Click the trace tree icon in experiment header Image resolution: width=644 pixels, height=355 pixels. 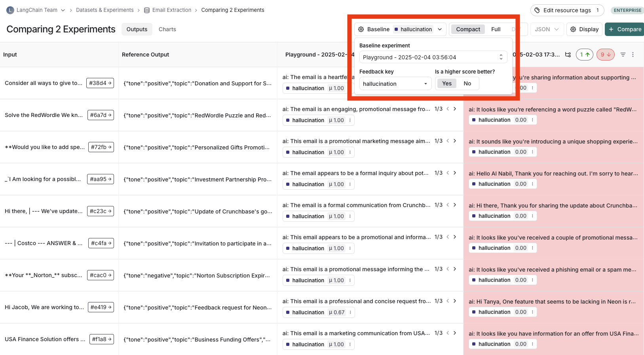click(568, 55)
